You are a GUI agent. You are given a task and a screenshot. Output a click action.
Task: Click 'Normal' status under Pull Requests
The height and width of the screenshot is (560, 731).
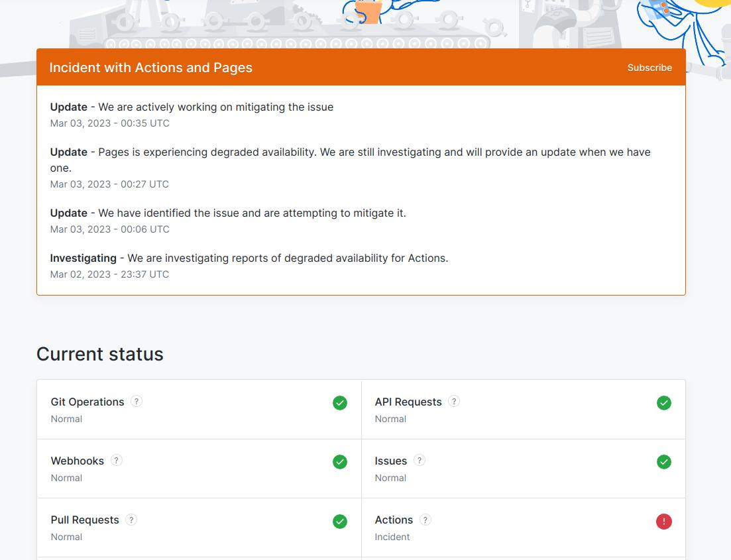click(66, 537)
